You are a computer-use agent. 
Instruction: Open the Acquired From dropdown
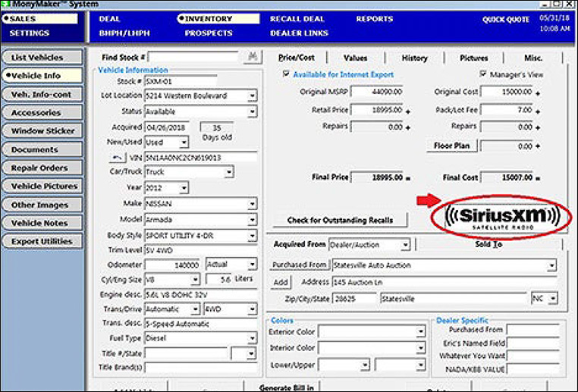pos(405,245)
